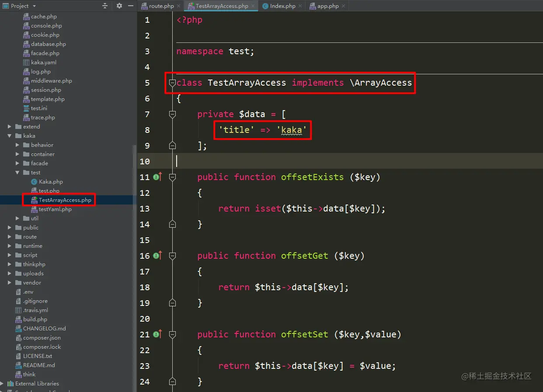This screenshot has width=543, height=392.
Task: Close the app.php tab
Action: 343,6
